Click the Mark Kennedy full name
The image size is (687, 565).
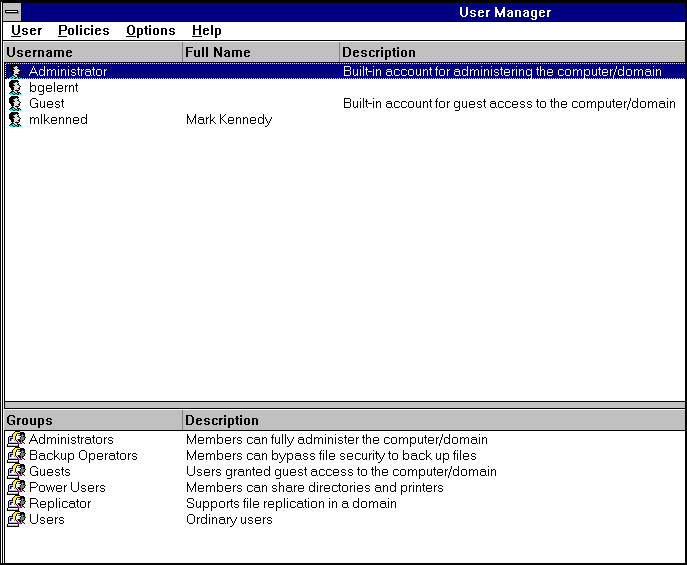point(229,120)
